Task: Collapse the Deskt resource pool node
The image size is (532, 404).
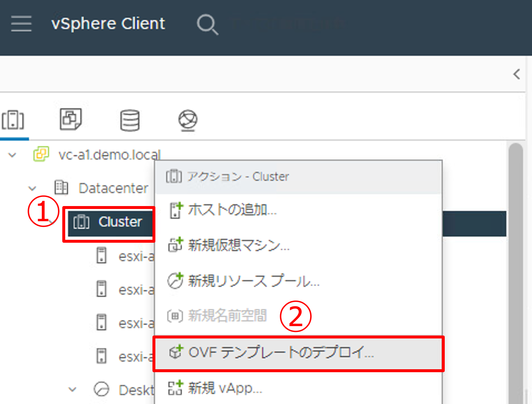Action: click(72, 389)
